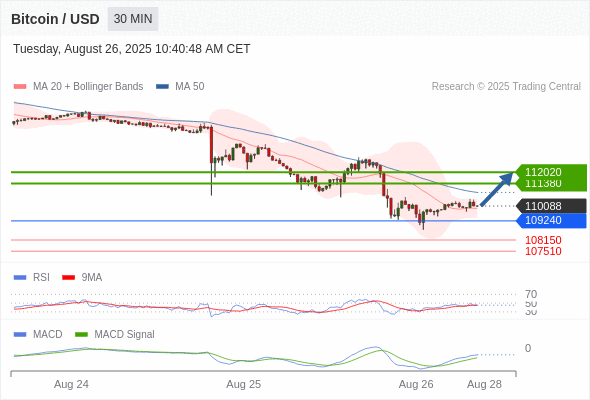Click the blue MACD legend marker
Viewport: 590px width, 400px height.
20,335
